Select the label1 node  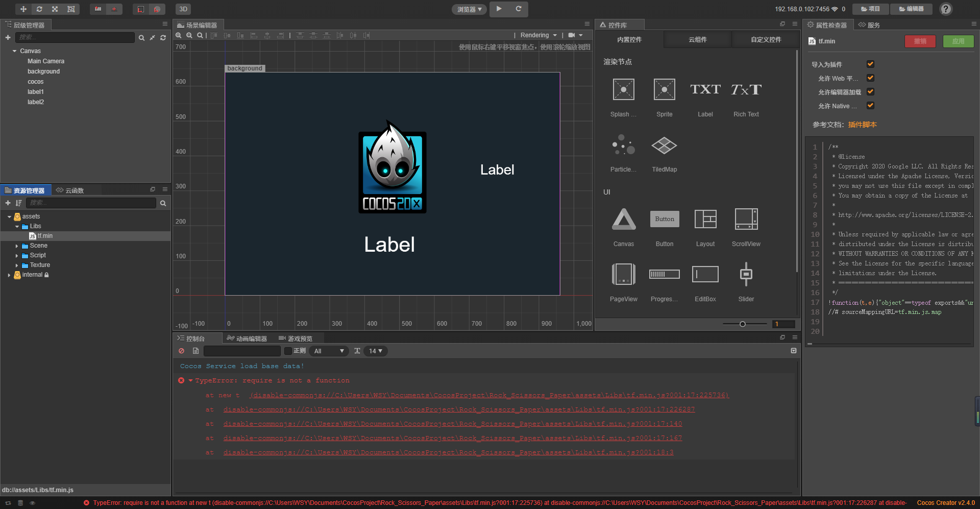[36, 92]
